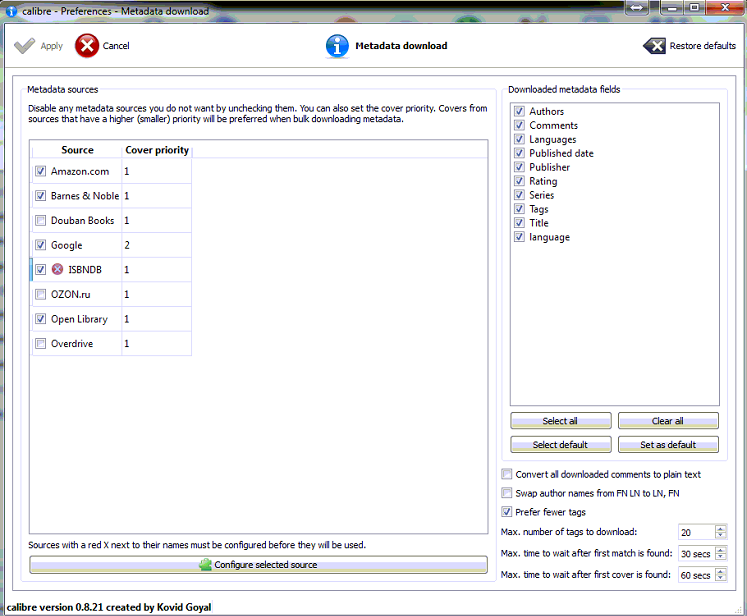Click the red Cancel icon

click(87, 46)
